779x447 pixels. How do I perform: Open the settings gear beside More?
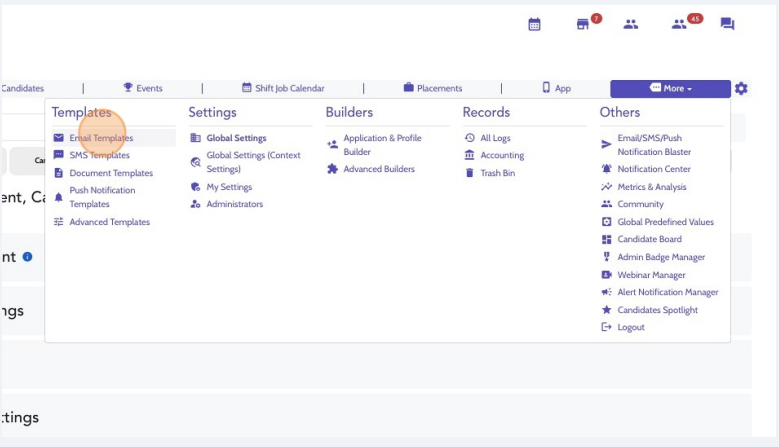click(741, 88)
